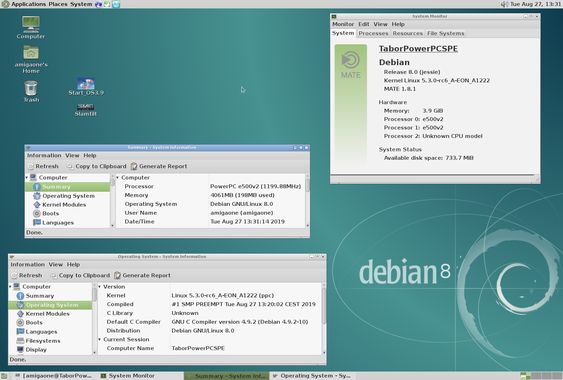This screenshot has height=380, width=563.
Task: Open Monitor menu in System Monitor
Action: (343, 24)
